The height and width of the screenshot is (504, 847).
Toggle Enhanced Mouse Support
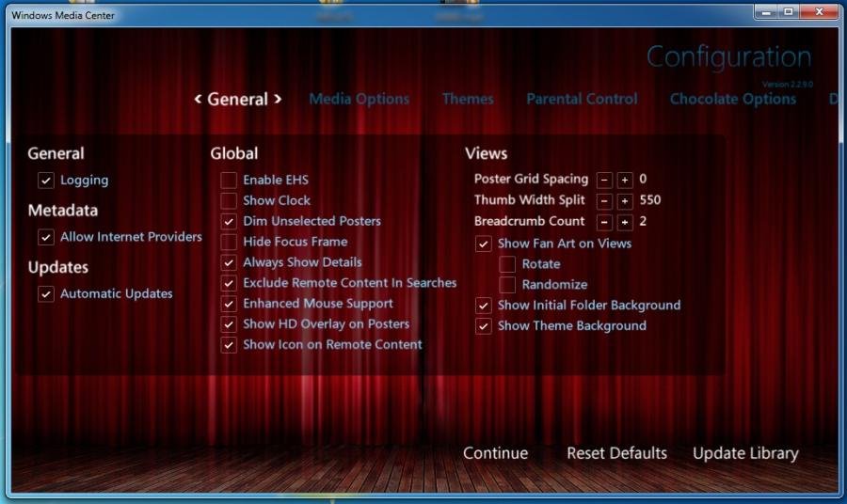tap(229, 304)
